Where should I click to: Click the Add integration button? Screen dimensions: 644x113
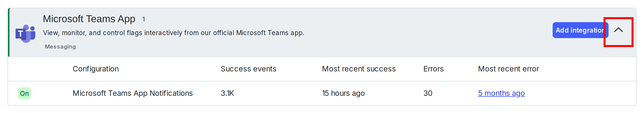tap(579, 30)
